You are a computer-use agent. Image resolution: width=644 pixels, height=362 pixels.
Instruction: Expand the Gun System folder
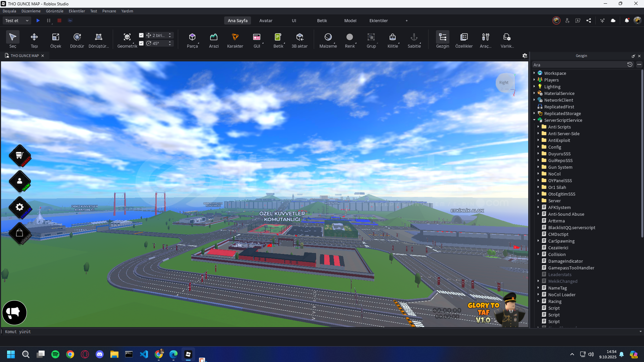538,167
